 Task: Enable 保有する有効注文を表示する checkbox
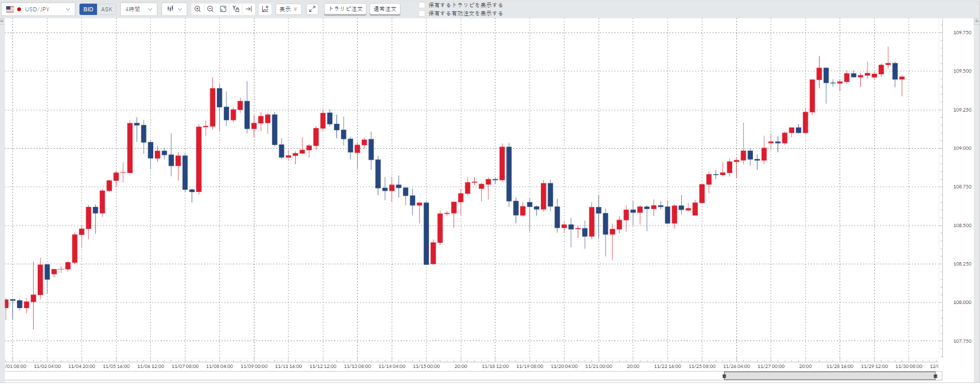(x=422, y=13)
